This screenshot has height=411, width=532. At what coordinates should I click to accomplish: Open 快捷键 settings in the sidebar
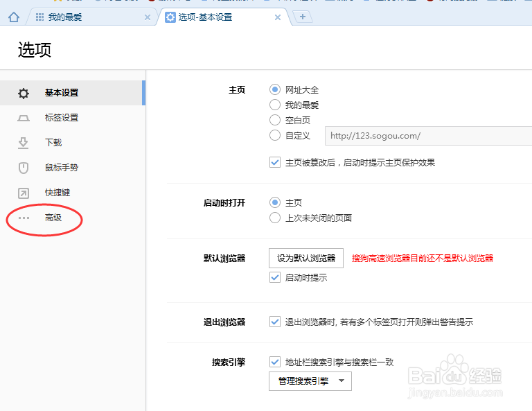pyautogui.click(x=73, y=193)
